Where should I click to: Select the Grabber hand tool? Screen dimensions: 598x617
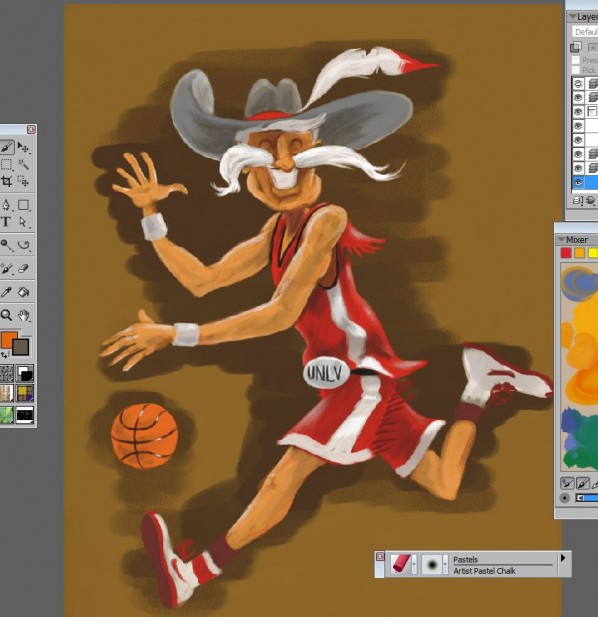tap(24, 315)
